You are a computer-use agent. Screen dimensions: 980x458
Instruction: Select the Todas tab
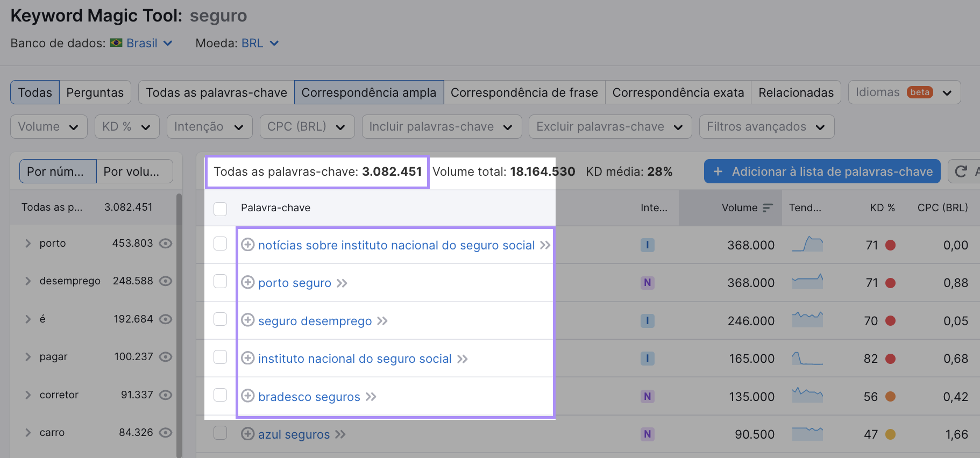click(x=35, y=92)
